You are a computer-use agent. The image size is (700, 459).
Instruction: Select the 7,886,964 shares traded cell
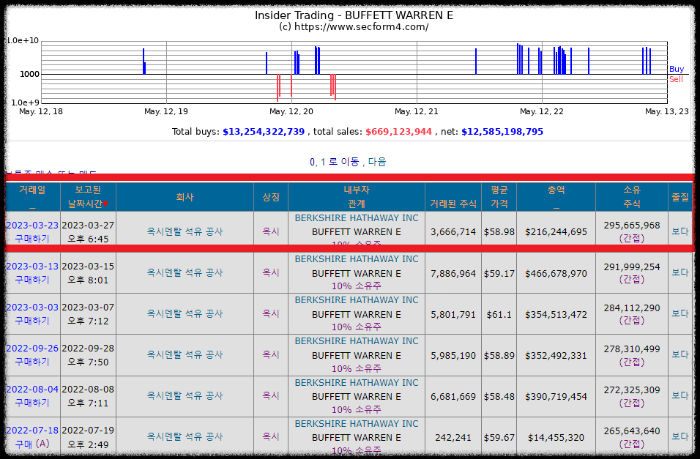453,273
